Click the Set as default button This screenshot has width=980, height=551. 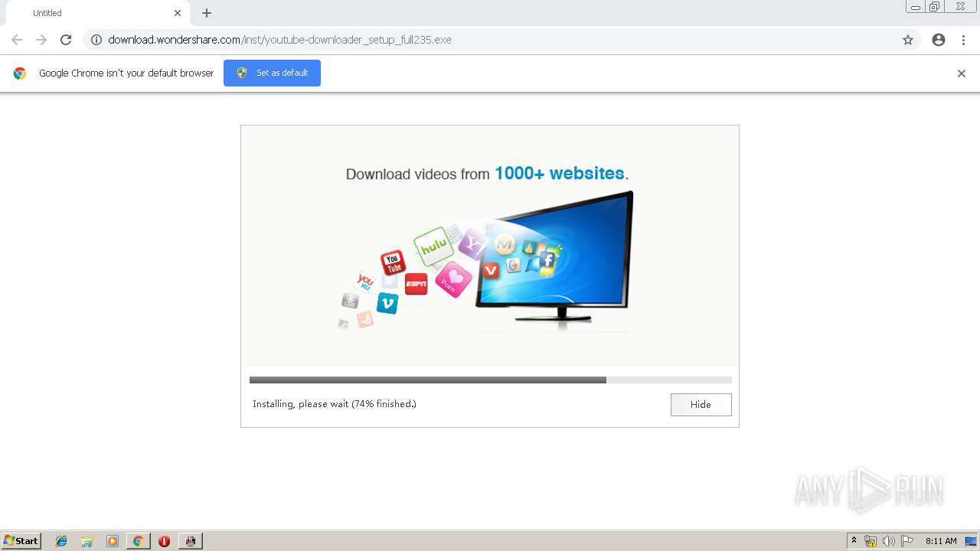(x=272, y=73)
